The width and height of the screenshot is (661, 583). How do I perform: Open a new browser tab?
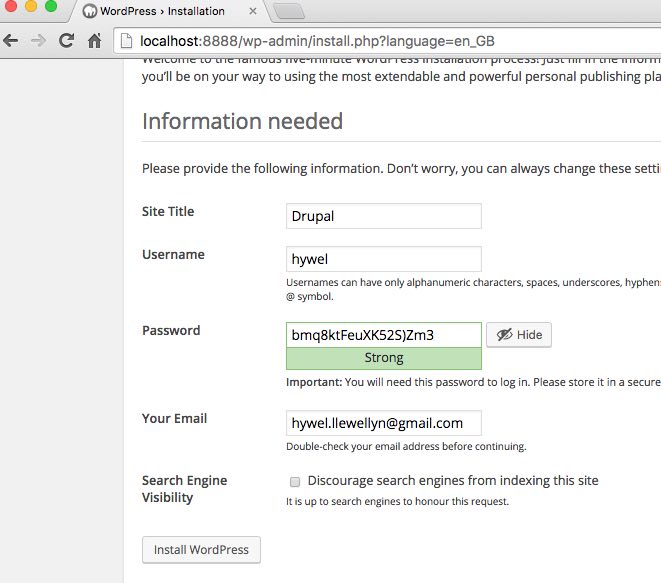pos(289,11)
